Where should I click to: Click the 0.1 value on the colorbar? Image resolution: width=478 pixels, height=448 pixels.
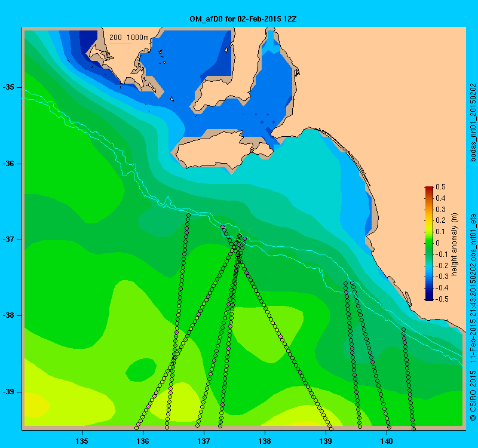(440, 232)
